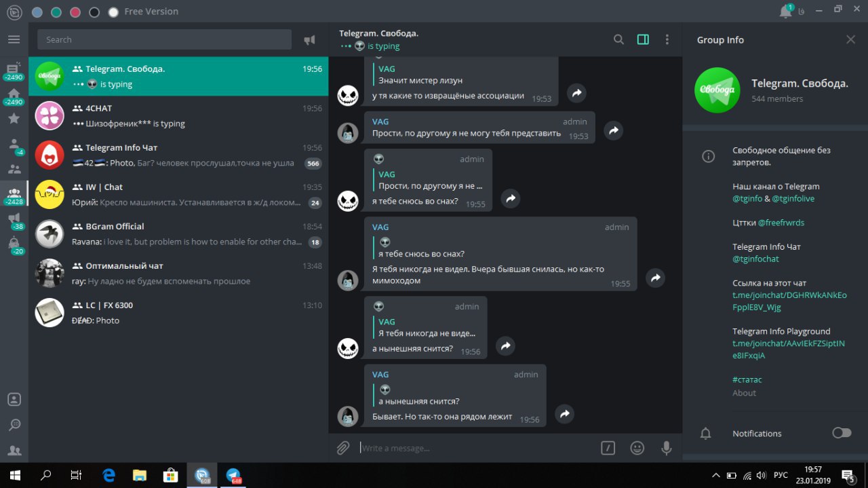Switch to Telegram app in taskbar
Viewport: 868px width, 488px height.
pyautogui.click(x=234, y=475)
